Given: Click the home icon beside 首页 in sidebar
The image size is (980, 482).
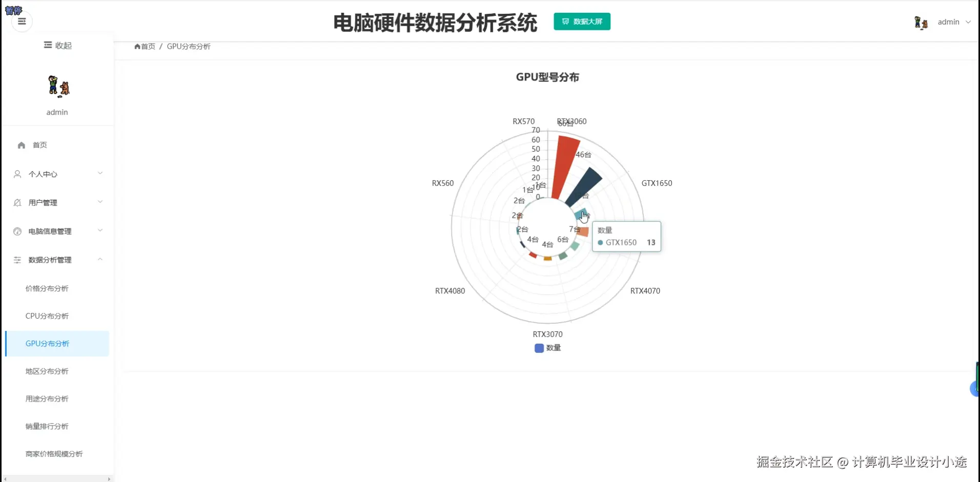Looking at the screenshot, I should tap(21, 145).
